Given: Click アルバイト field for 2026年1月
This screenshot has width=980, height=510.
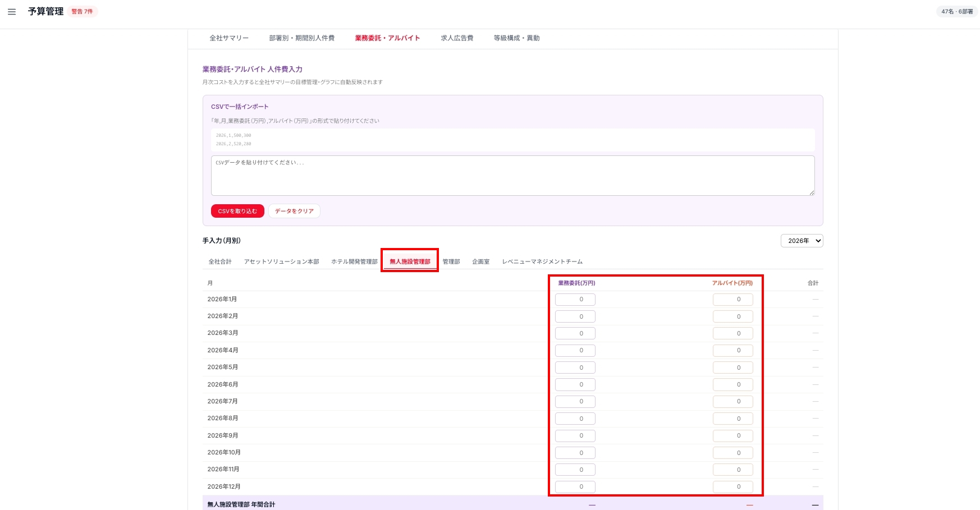Looking at the screenshot, I should [x=733, y=300].
